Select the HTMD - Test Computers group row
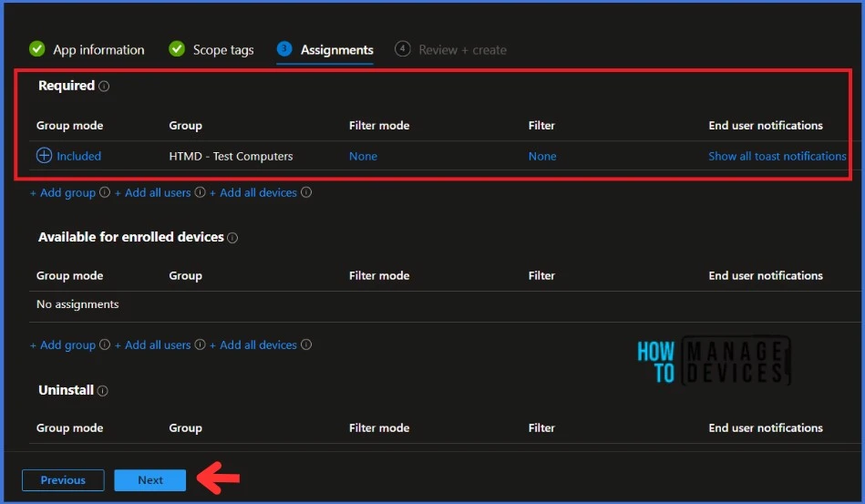Viewport: 865px width, 504px height. [231, 156]
